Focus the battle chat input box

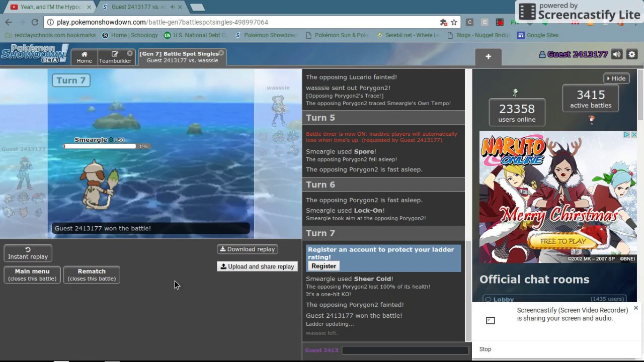405,350
